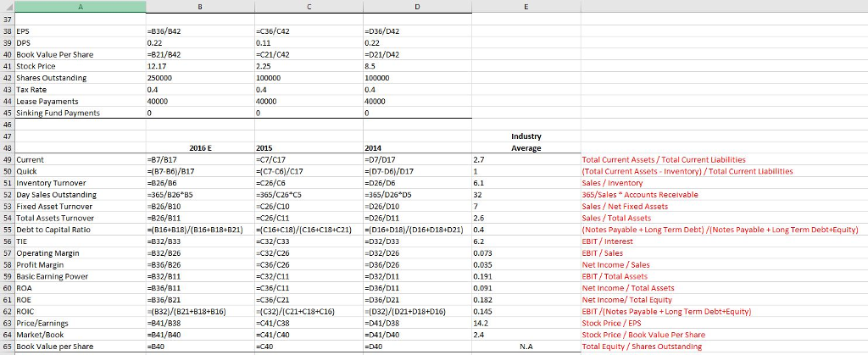Click the Operating Margin label cell
Viewport: 868px width, 355px height.
(x=81, y=252)
